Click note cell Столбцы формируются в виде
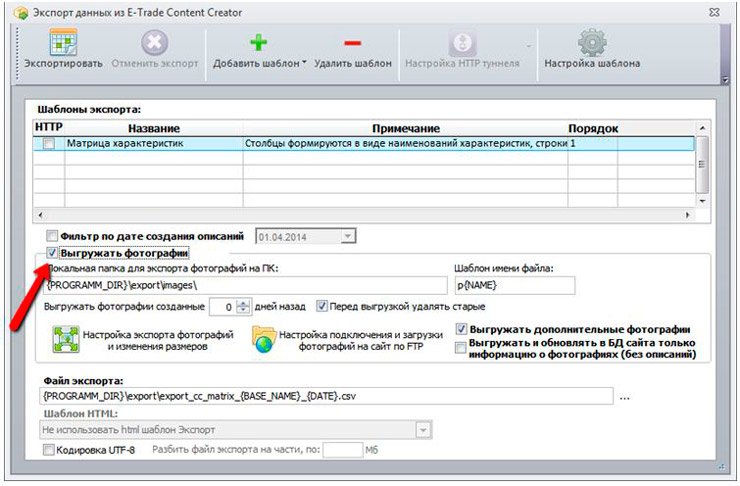The height and width of the screenshot is (486, 740). pyautogui.click(x=405, y=143)
